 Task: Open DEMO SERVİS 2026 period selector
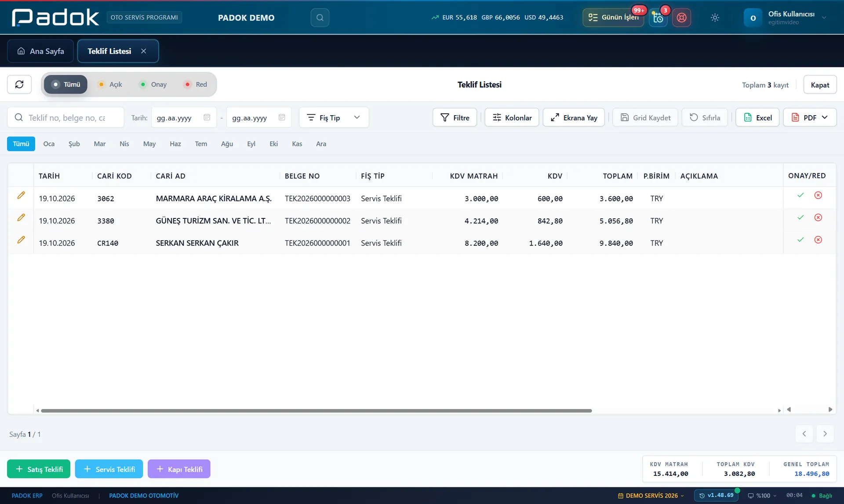click(x=651, y=496)
